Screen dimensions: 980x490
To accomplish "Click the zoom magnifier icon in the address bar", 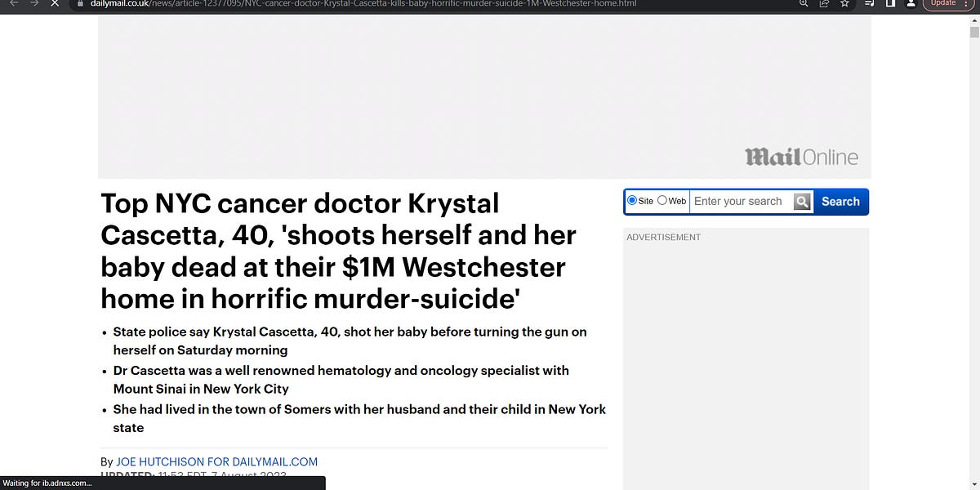I will (804, 3).
